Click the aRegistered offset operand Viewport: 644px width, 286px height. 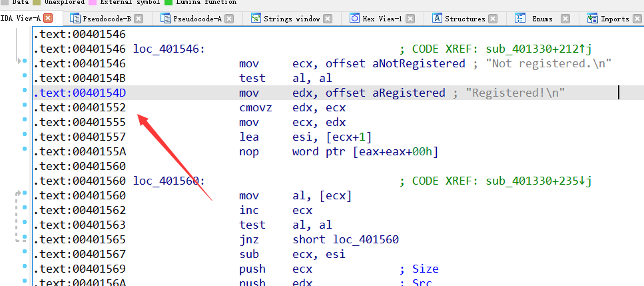409,93
